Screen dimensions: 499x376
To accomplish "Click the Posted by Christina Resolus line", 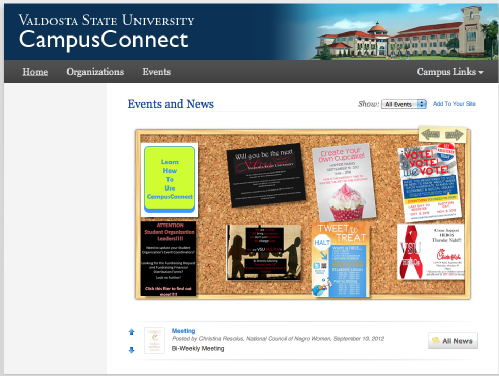I will click(278, 339).
